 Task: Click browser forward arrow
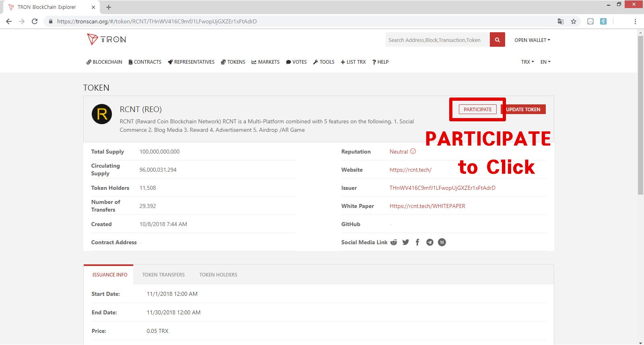(22, 21)
